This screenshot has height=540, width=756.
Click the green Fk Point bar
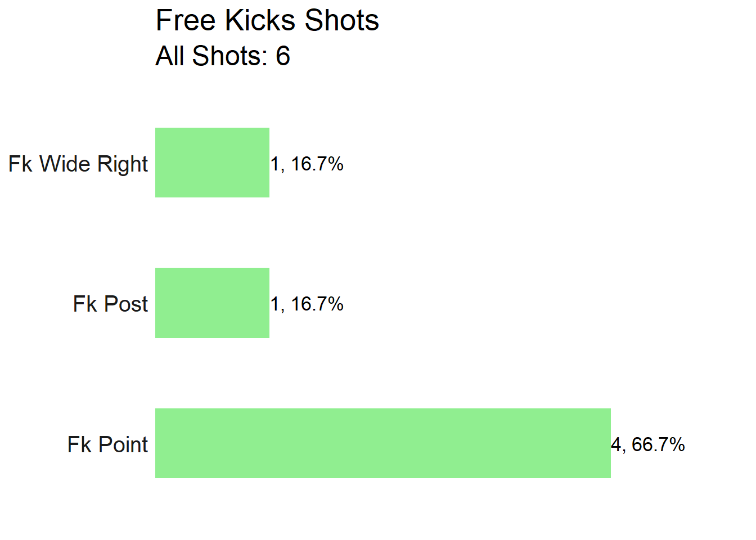click(x=383, y=443)
